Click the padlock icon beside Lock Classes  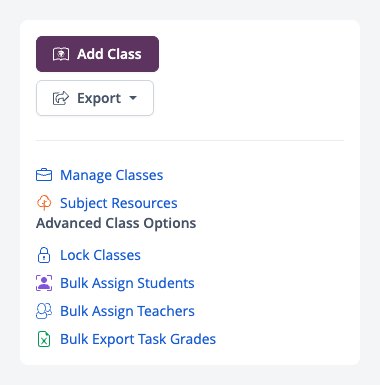click(x=44, y=255)
